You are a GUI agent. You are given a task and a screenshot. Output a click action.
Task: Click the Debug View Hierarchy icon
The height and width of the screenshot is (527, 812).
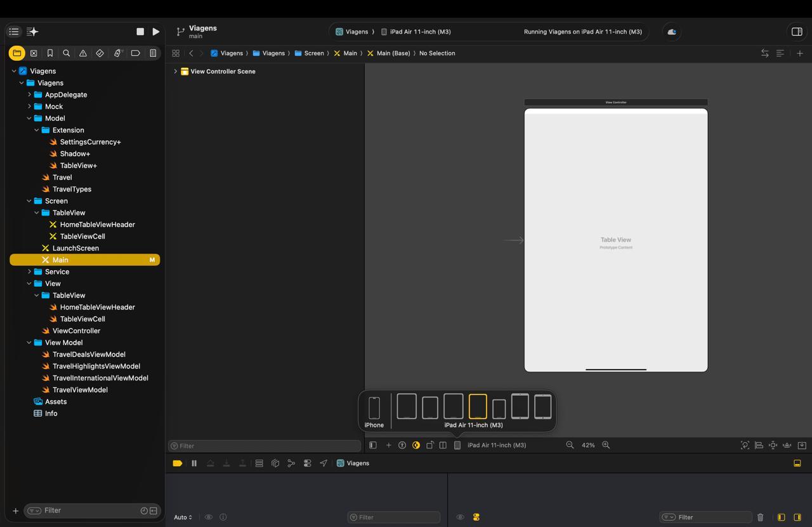275,463
